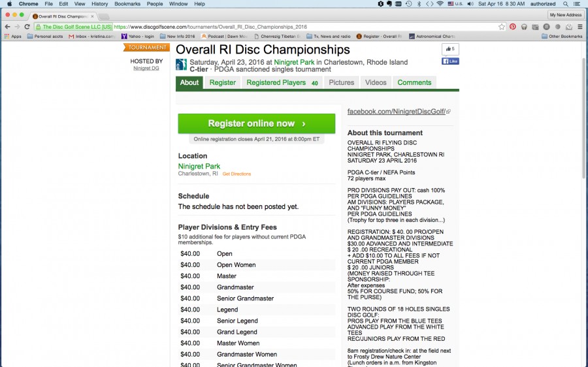Open the Get Directions link

tap(237, 174)
